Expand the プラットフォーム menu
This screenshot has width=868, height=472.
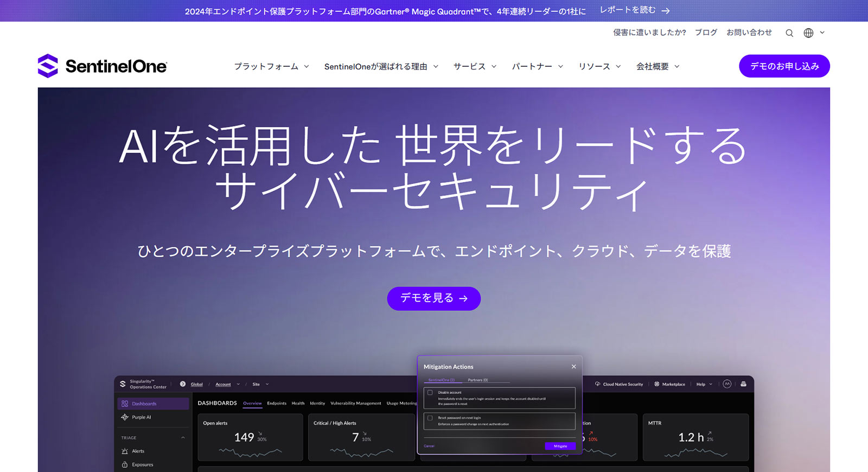(x=271, y=66)
